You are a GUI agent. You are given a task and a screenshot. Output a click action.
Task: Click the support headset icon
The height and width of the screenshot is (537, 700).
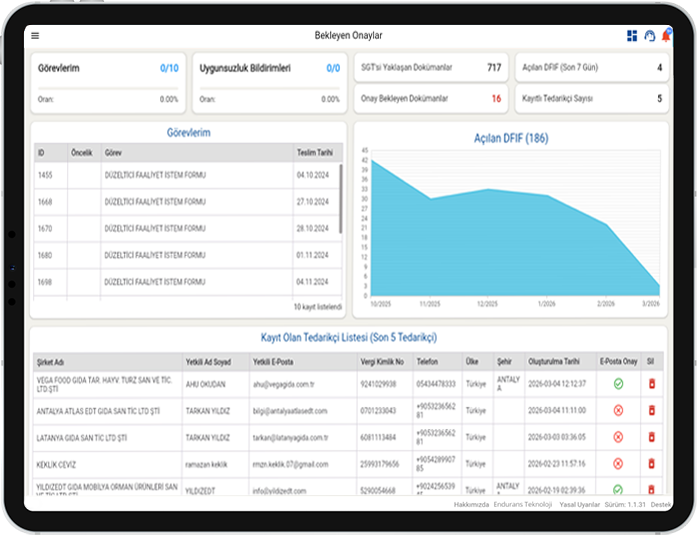[x=649, y=36]
